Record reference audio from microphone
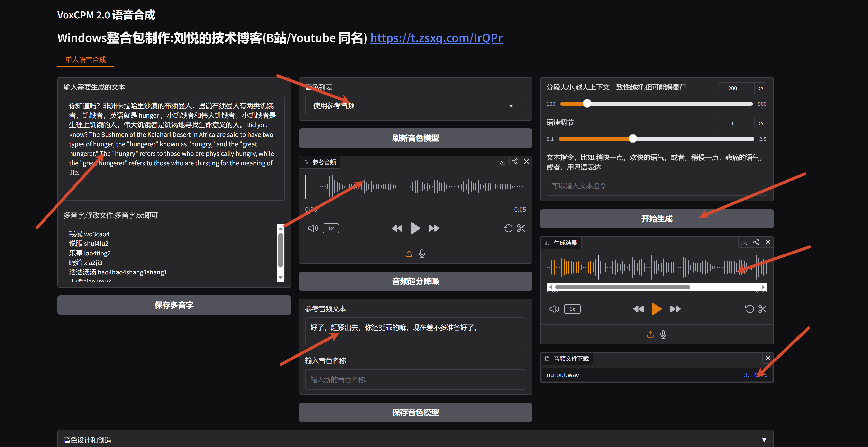The width and height of the screenshot is (868, 447). point(422,254)
